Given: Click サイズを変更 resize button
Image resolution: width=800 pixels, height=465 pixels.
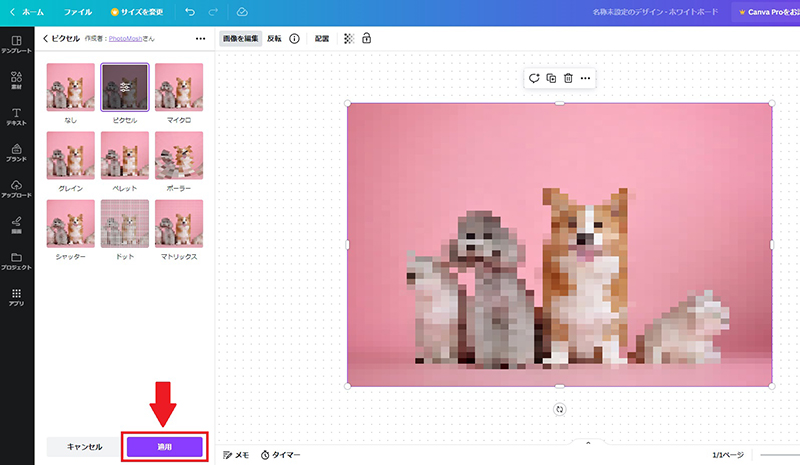Looking at the screenshot, I should pyautogui.click(x=137, y=12).
